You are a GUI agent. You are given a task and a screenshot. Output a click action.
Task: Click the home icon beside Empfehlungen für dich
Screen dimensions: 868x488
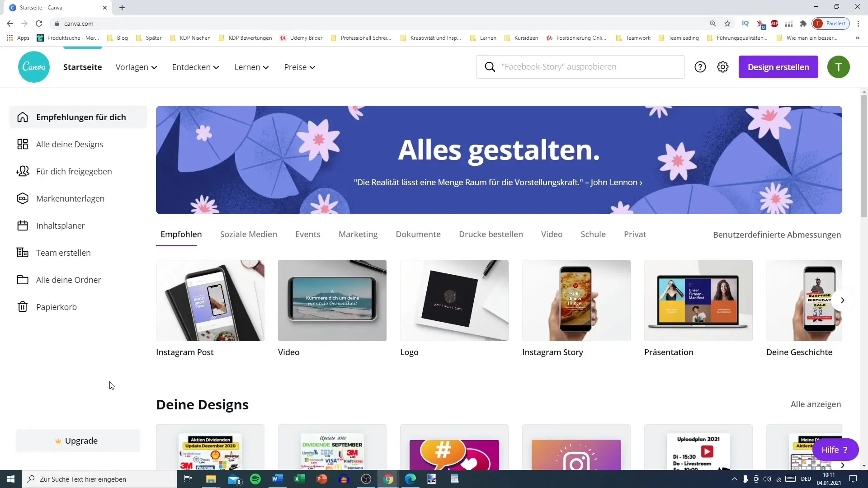[23, 117]
